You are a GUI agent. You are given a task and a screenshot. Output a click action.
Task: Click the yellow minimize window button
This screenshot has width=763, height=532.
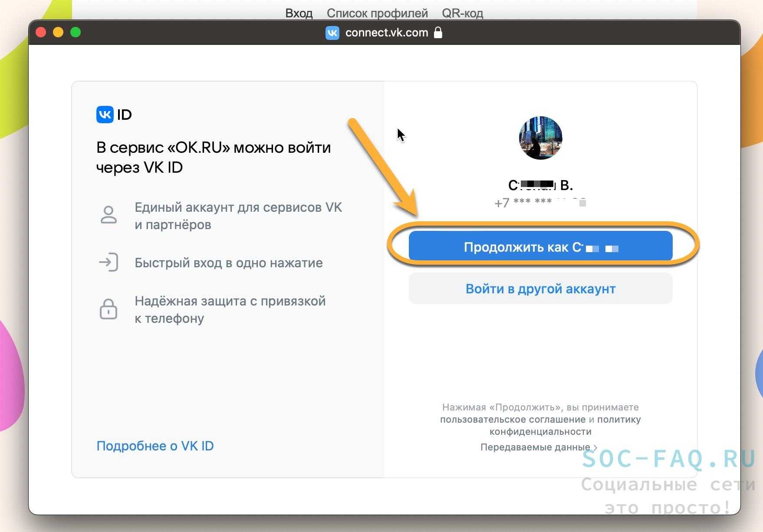pyautogui.click(x=58, y=32)
